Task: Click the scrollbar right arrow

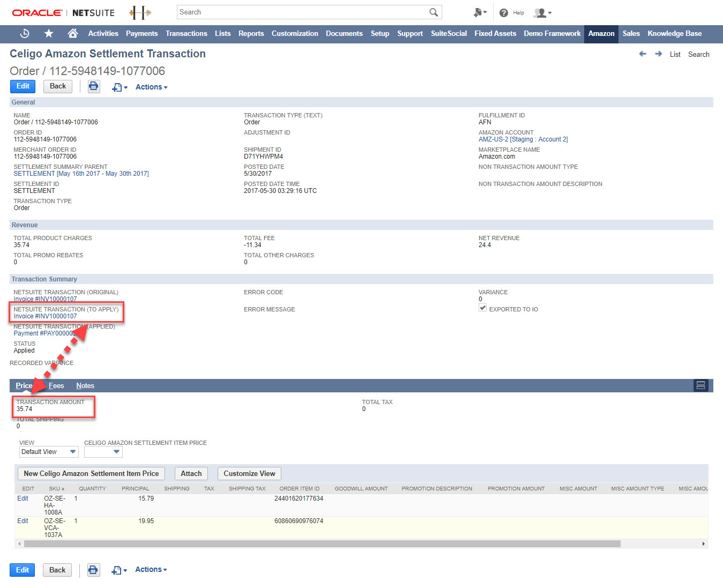Action: point(704,544)
